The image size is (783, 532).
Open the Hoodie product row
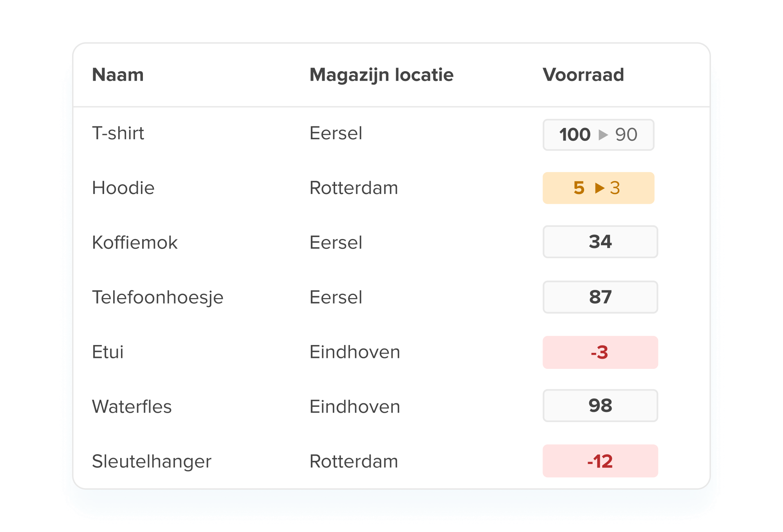click(123, 188)
